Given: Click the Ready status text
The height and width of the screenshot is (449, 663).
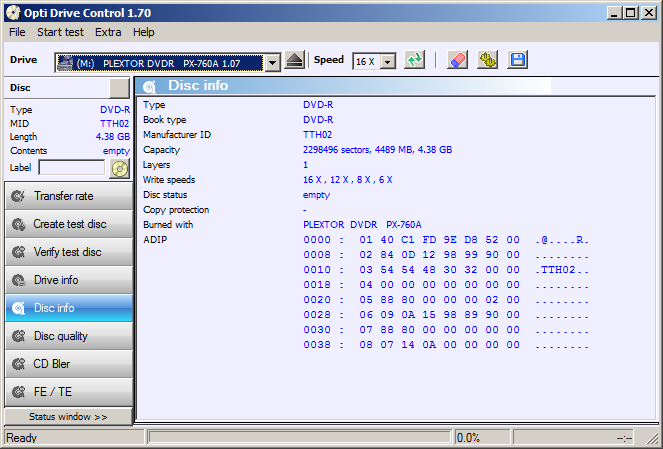Looking at the screenshot, I should (x=22, y=438).
